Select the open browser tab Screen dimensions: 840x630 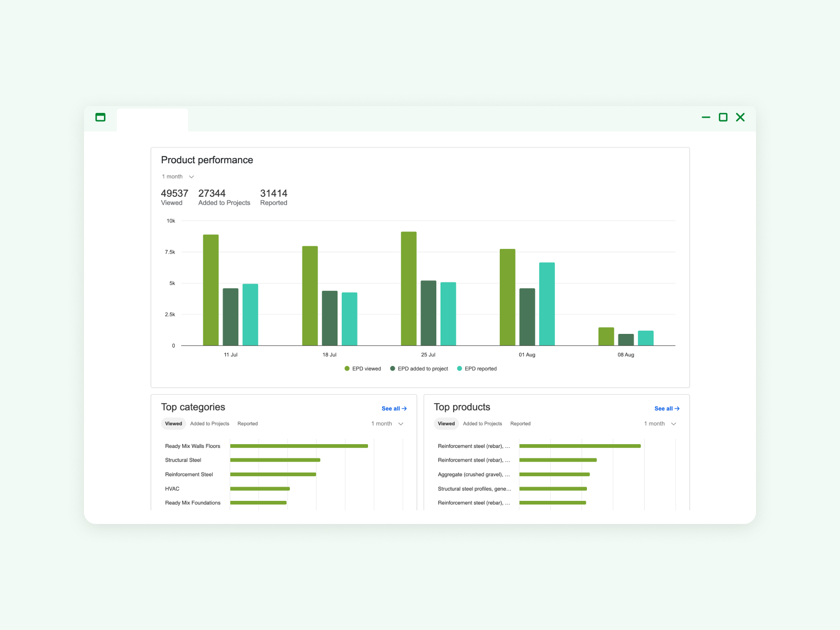pos(152,119)
